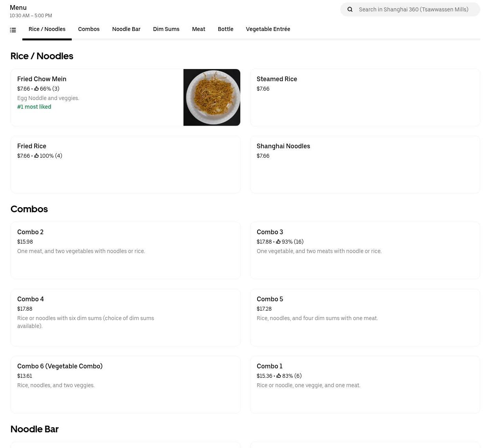Image resolution: width=490 pixels, height=448 pixels.
Task: Open the Shanghai Noodles item card
Action: pyautogui.click(x=365, y=164)
